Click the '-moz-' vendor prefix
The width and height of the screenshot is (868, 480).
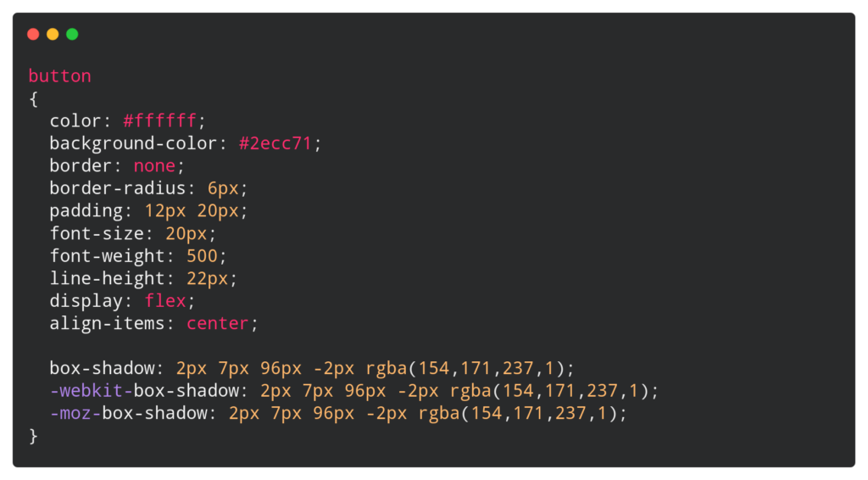[x=75, y=413]
